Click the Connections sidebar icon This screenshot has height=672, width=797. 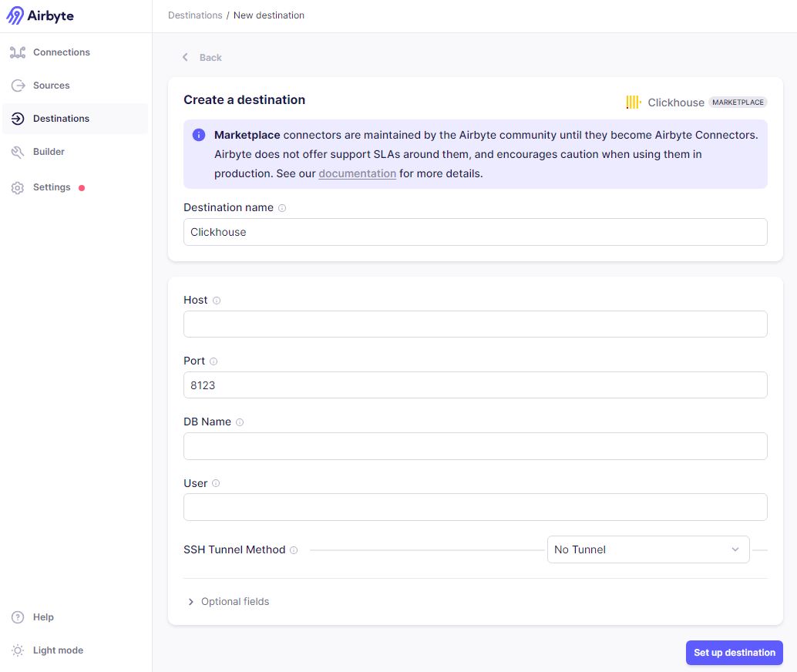18,52
